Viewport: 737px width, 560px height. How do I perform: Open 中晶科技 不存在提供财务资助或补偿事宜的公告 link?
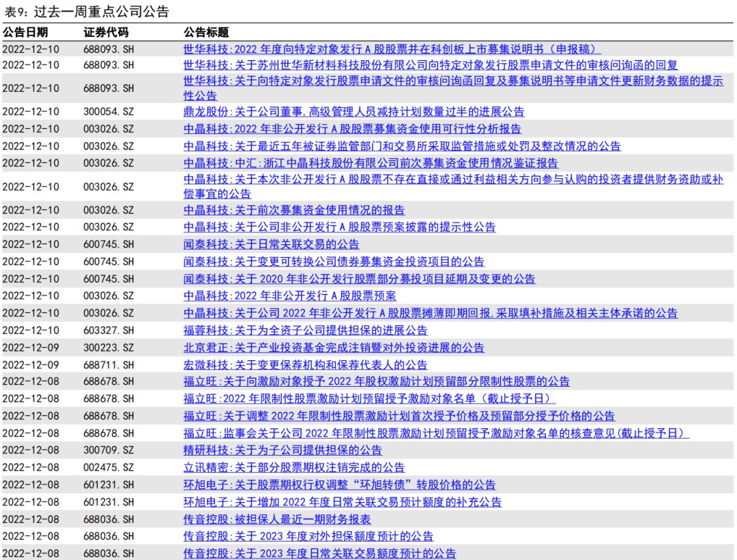453,186
